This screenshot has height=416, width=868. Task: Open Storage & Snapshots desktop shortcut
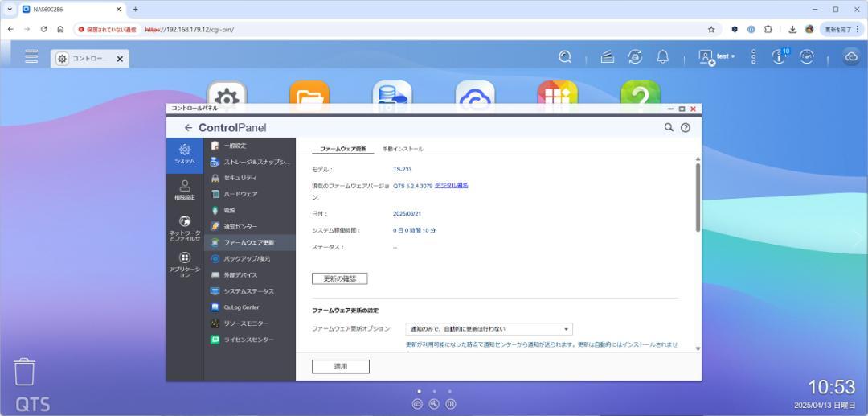[392, 92]
